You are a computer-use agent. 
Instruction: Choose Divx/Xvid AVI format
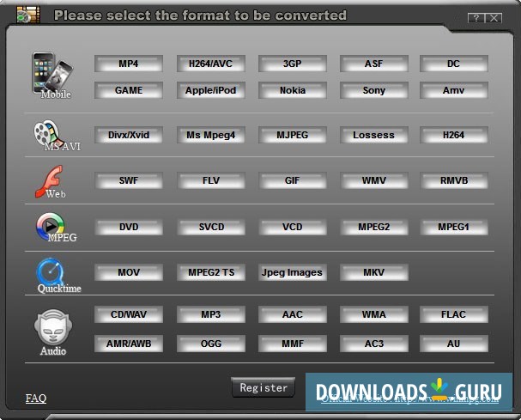[129, 135]
